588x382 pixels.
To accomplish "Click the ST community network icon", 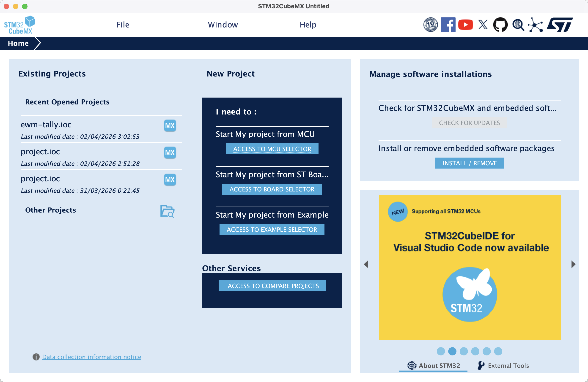I will point(535,25).
